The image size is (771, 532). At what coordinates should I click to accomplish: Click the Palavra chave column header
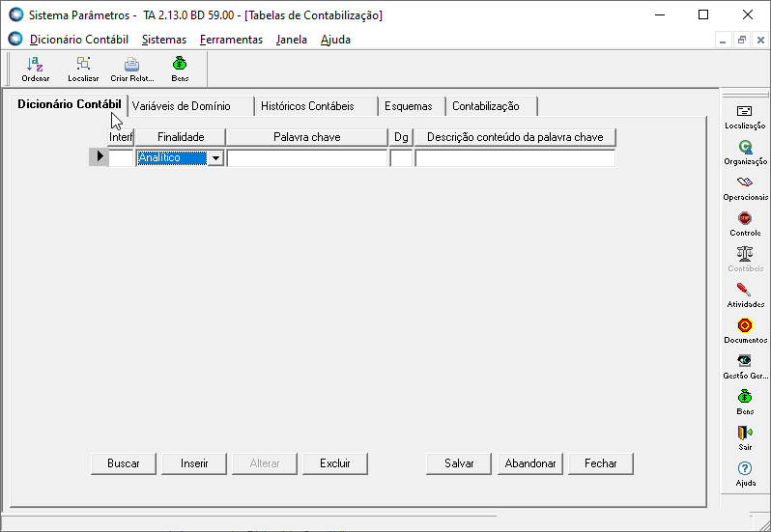[307, 137]
